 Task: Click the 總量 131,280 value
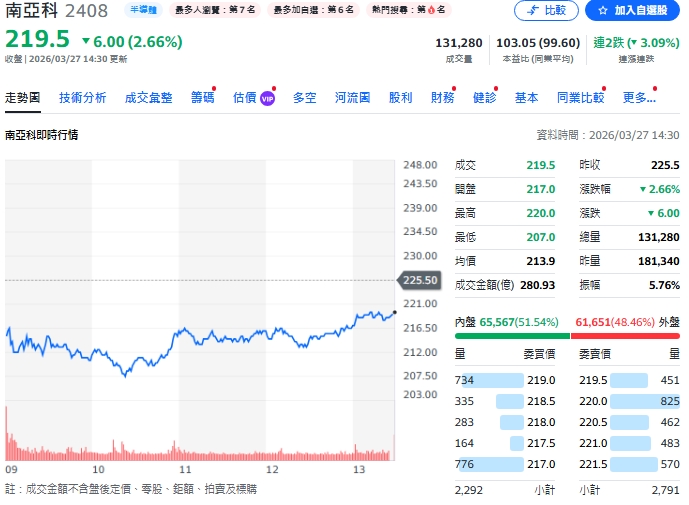pos(659,237)
